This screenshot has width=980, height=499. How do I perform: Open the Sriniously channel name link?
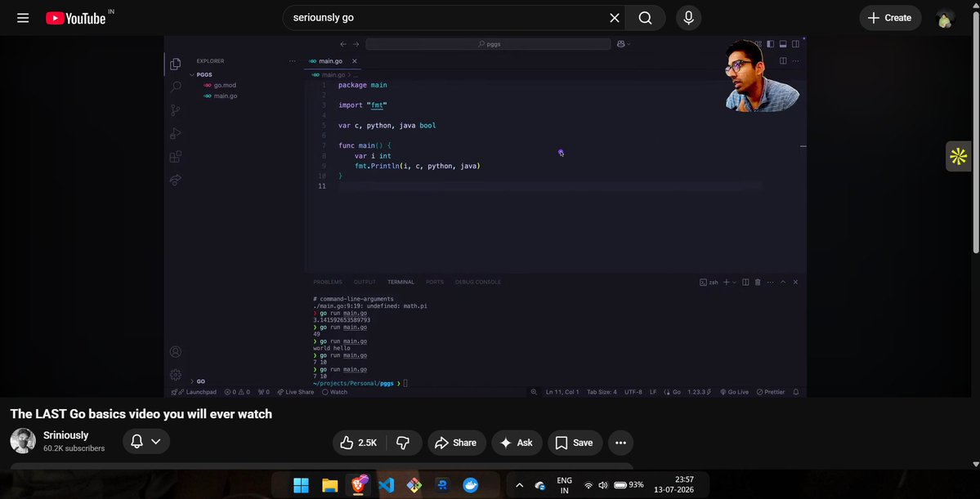[65, 434]
